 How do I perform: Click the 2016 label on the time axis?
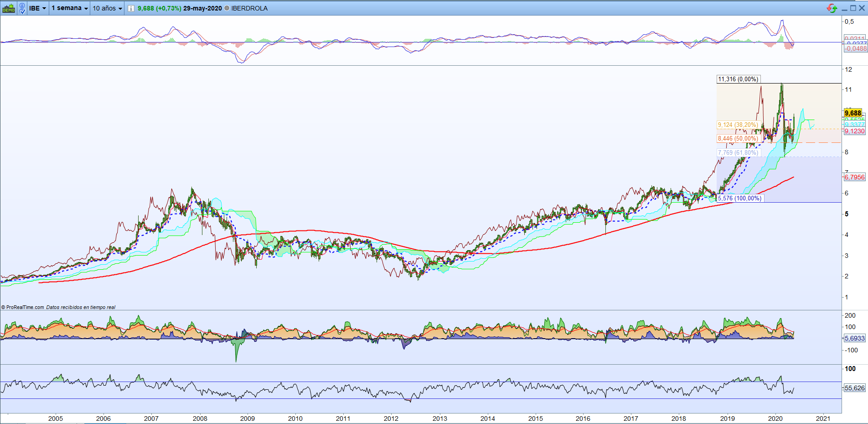click(583, 419)
